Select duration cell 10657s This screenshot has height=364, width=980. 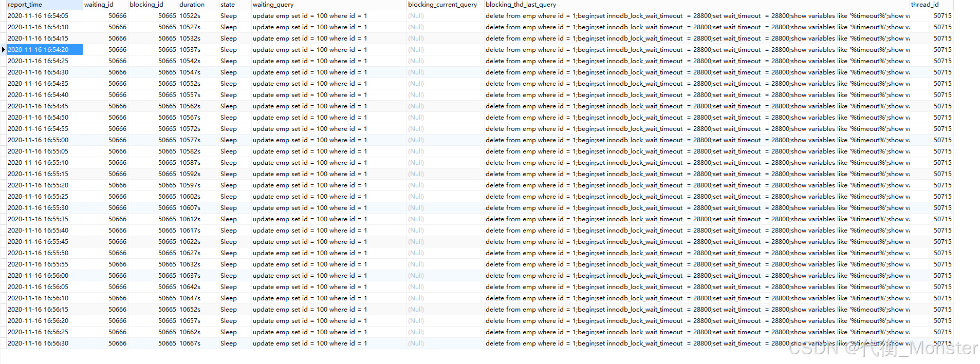coord(198,321)
